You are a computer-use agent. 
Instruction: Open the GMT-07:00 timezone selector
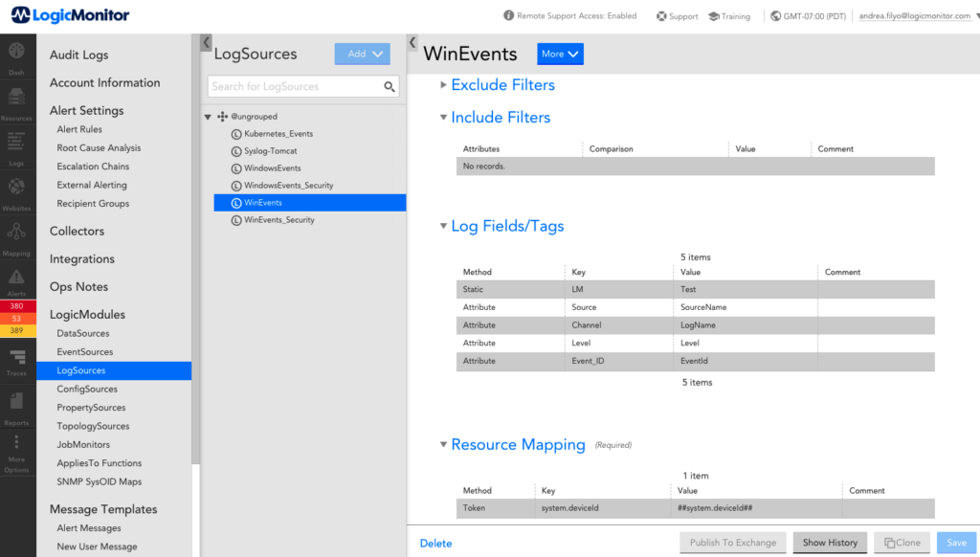(x=808, y=16)
